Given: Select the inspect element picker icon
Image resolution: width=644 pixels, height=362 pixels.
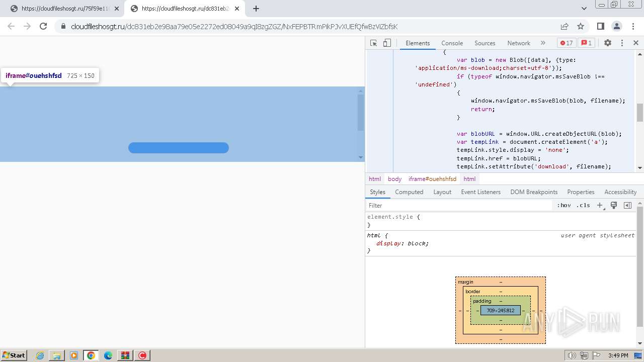Looking at the screenshot, I should coord(373,43).
